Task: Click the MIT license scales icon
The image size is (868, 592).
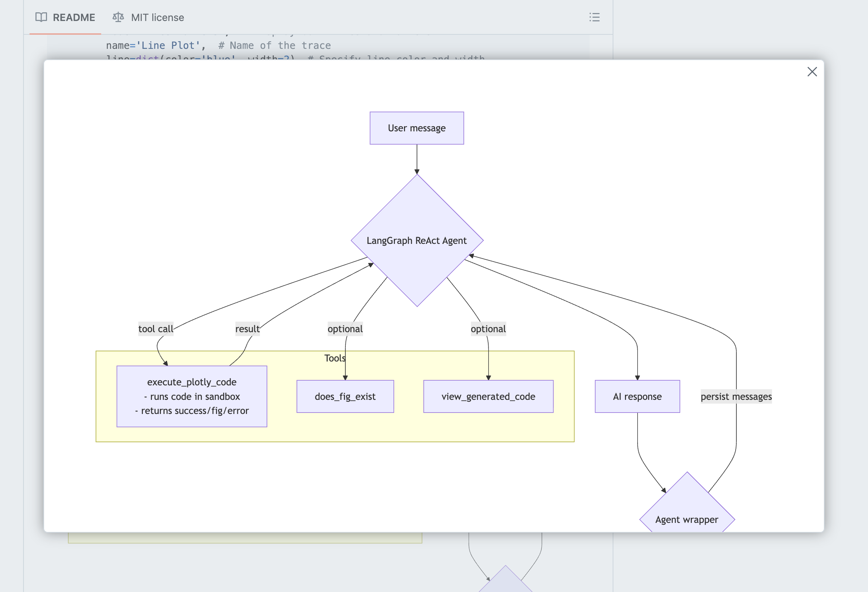Action: [x=118, y=17]
